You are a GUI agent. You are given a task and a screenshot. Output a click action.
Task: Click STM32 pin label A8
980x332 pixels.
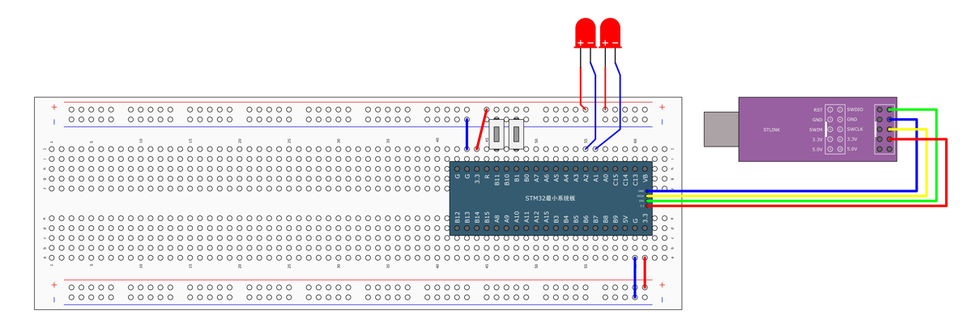click(x=496, y=219)
